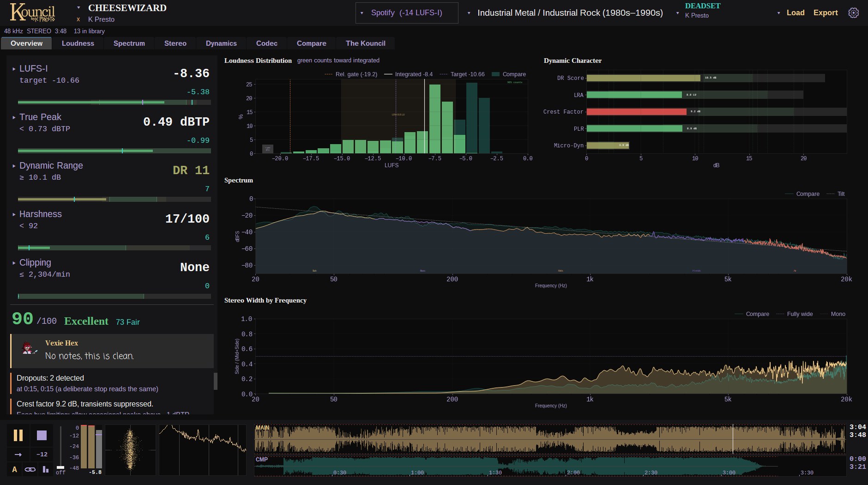Image resolution: width=868 pixels, height=485 pixels.
Task: Go to the Codec tab
Action: pyautogui.click(x=267, y=43)
